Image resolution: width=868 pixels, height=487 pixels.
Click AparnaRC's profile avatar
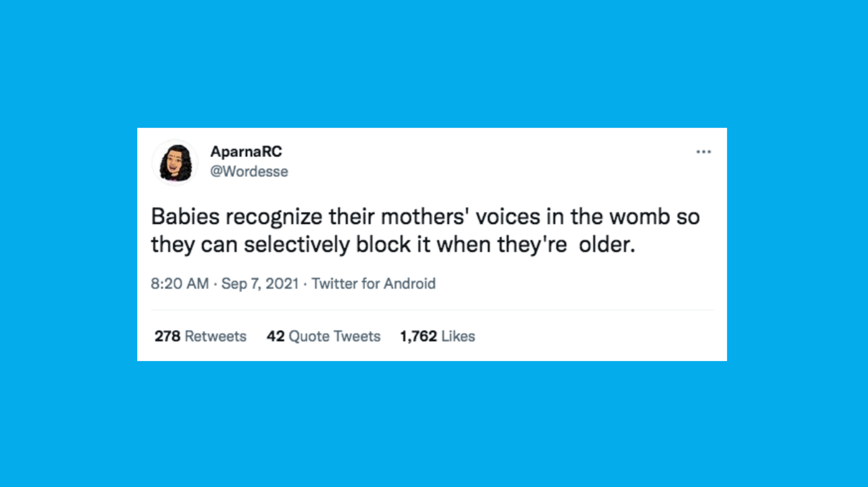tap(175, 162)
